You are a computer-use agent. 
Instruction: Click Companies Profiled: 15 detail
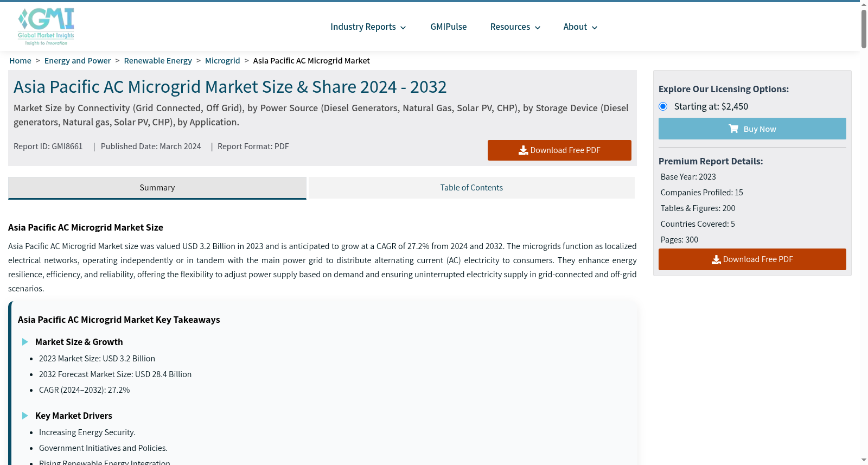[x=702, y=193]
